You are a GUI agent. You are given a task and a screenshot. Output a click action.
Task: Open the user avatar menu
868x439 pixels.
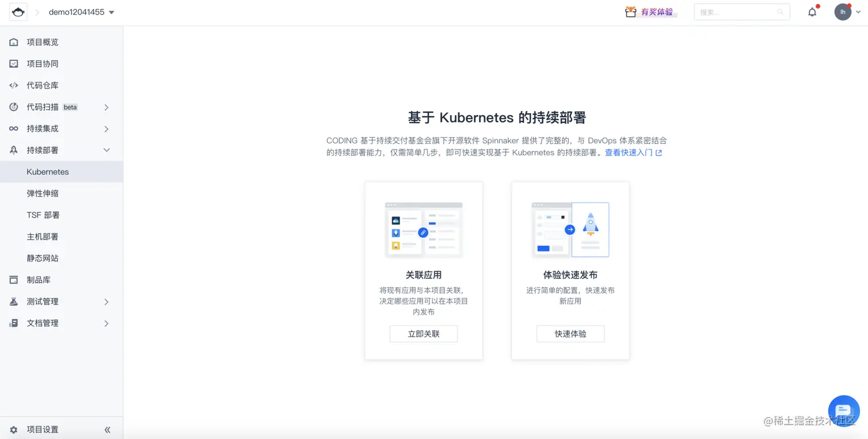[843, 12]
